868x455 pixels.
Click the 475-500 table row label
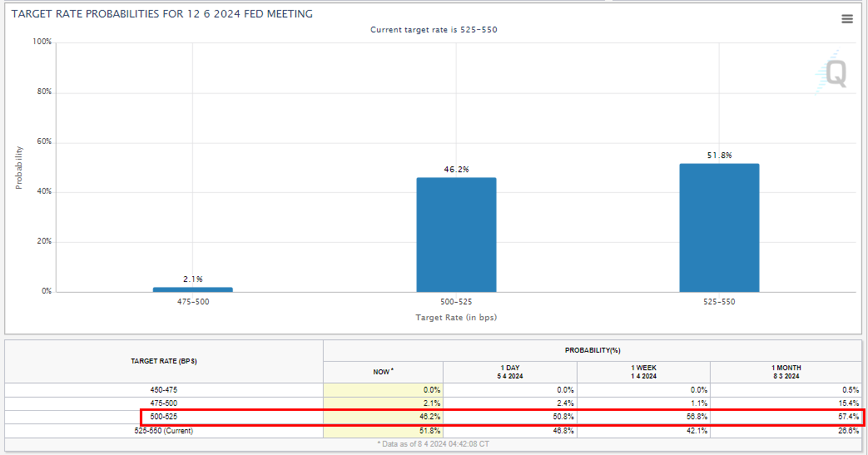(164, 403)
